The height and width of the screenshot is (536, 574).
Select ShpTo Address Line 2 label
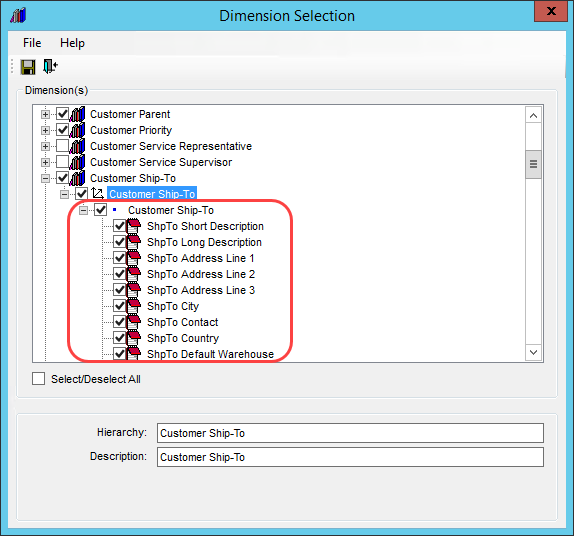coord(201,274)
